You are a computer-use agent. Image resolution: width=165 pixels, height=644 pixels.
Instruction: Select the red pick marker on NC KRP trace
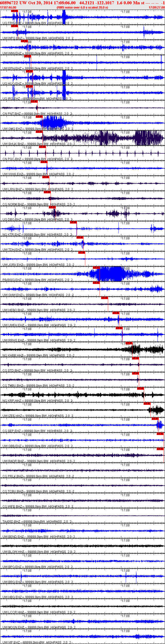coord(140,388)
